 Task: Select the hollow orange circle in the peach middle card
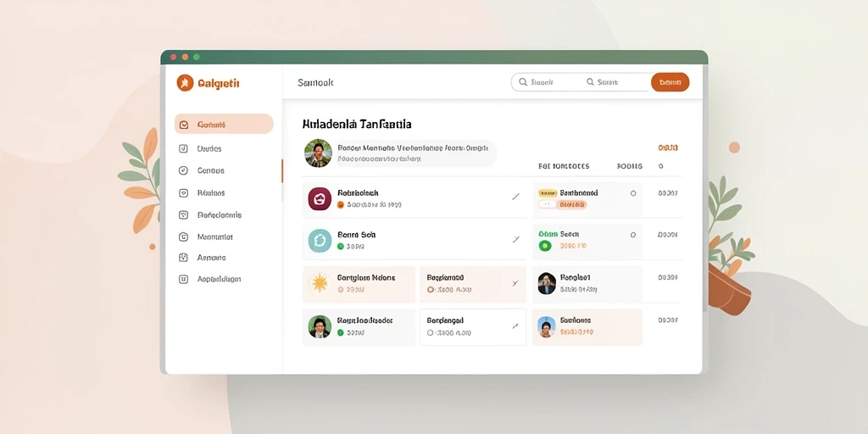click(431, 290)
